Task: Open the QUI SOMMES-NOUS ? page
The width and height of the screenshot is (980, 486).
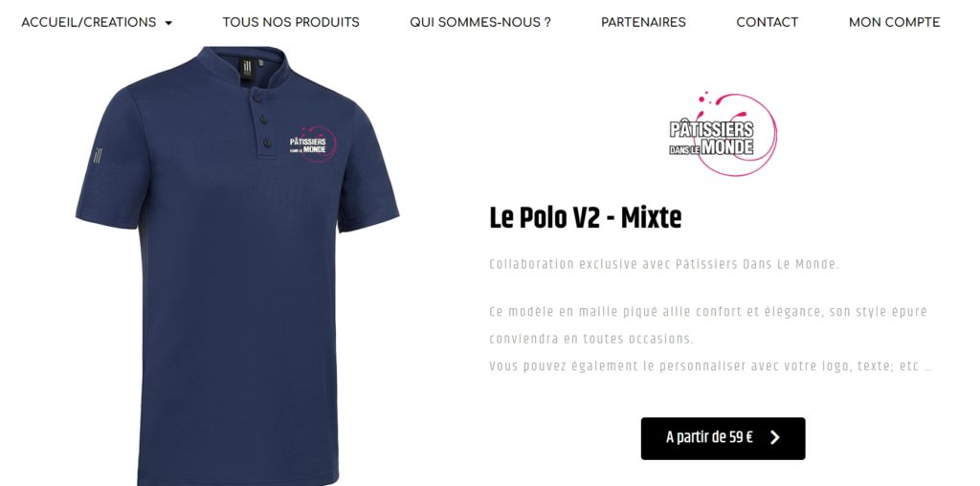Action: 480,23
